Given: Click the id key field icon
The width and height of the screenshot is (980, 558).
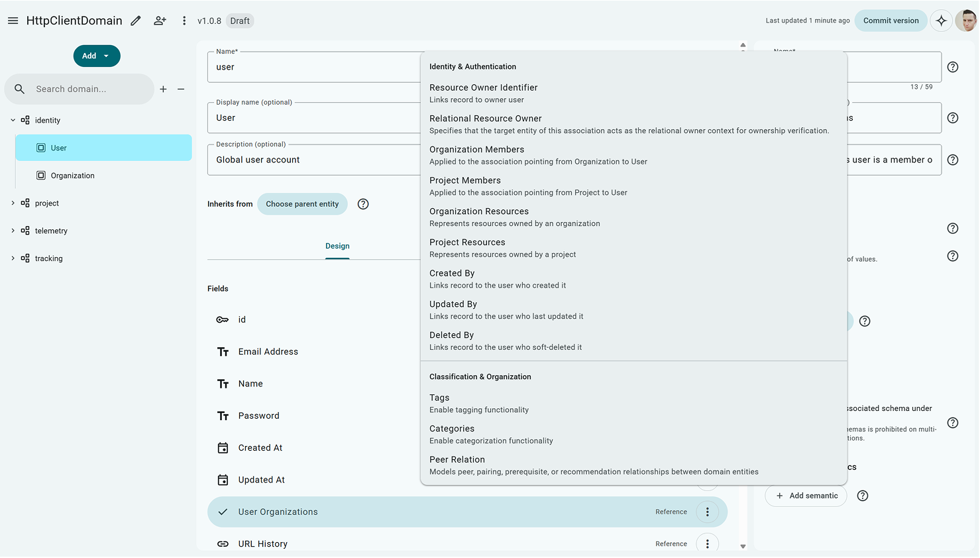Looking at the screenshot, I should click(x=223, y=319).
